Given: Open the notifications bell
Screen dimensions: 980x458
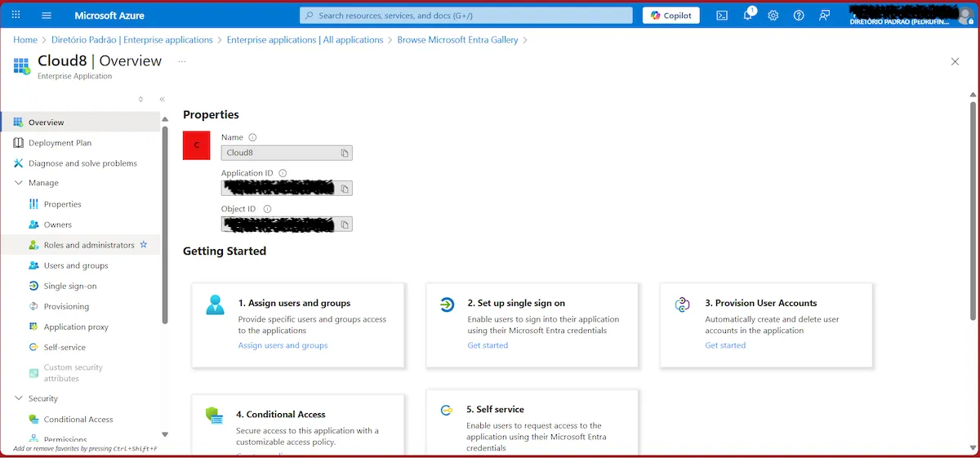Looking at the screenshot, I should coord(748,15).
